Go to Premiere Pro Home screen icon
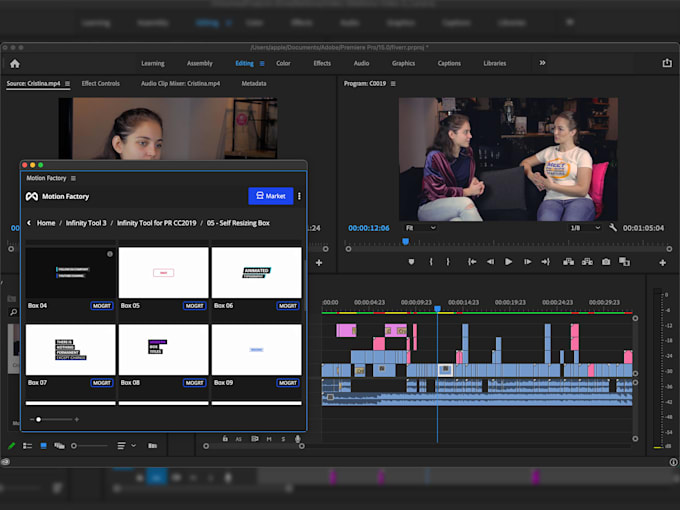The width and height of the screenshot is (680, 510). click(x=15, y=64)
